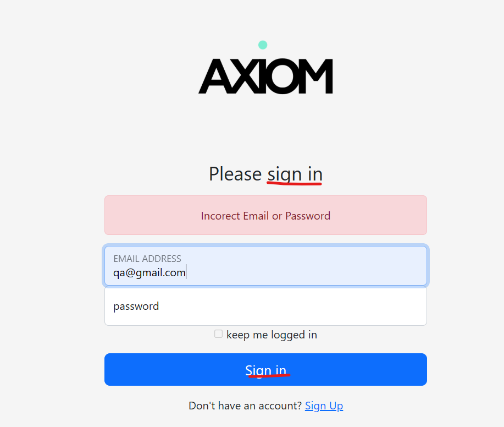Click the word 'Please' in the heading
Viewport: 504px width, 427px height.
point(235,174)
